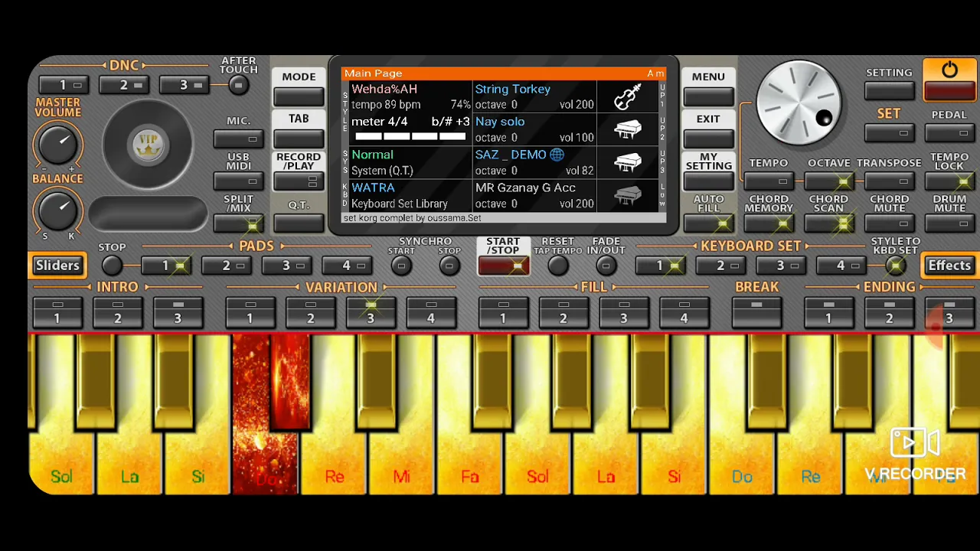Toggle Synchro Start
The height and width of the screenshot is (551, 980).
[400, 266]
